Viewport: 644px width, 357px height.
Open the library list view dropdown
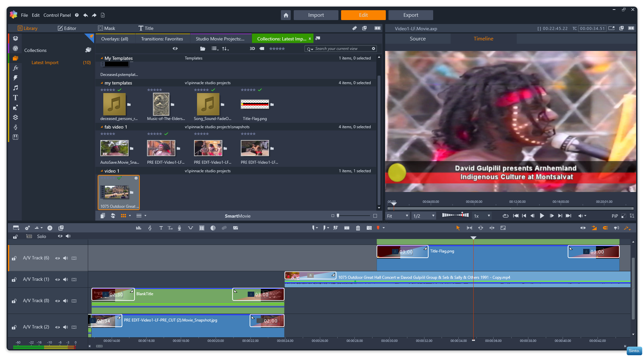[215, 49]
